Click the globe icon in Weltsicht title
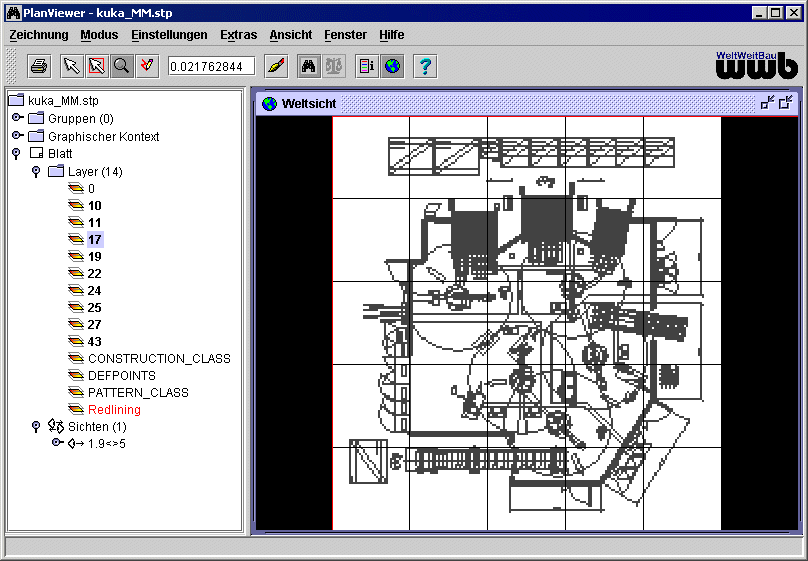The height and width of the screenshot is (561, 808). pyautogui.click(x=269, y=104)
